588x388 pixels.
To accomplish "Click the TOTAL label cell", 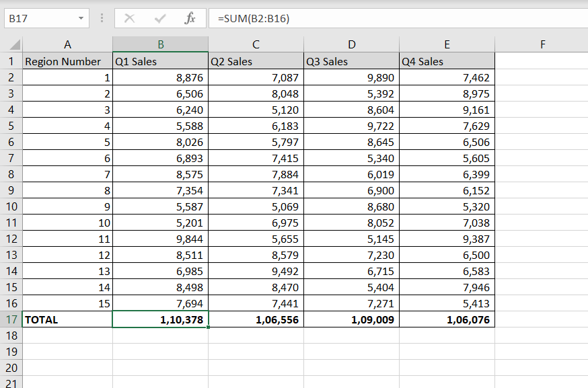I will click(x=67, y=319).
